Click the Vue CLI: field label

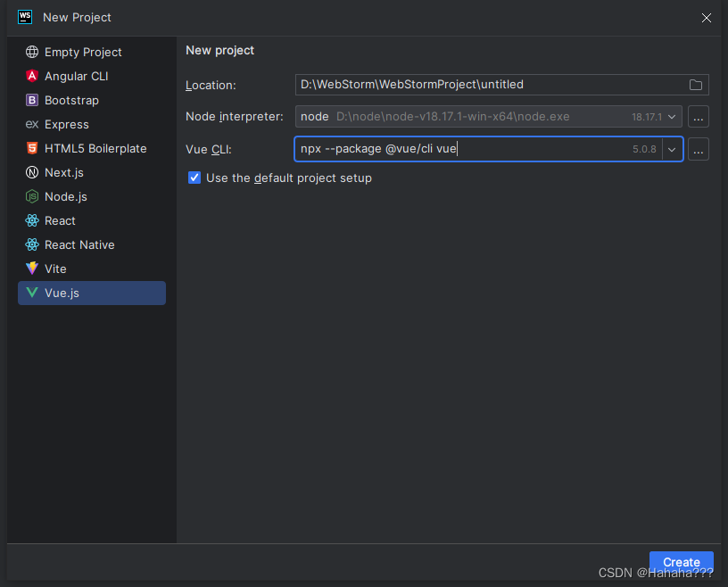pyautogui.click(x=209, y=150)
